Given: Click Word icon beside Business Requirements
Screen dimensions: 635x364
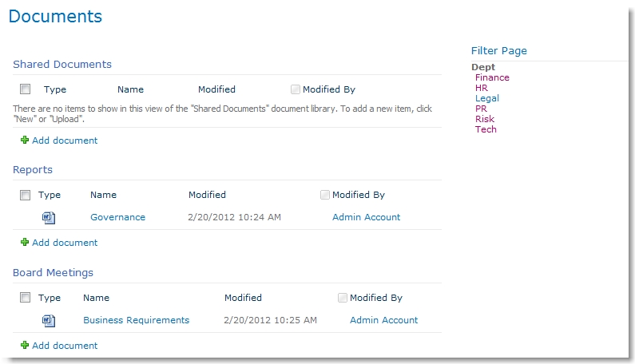Looking at the screenshot, I should tap(49, 320).
